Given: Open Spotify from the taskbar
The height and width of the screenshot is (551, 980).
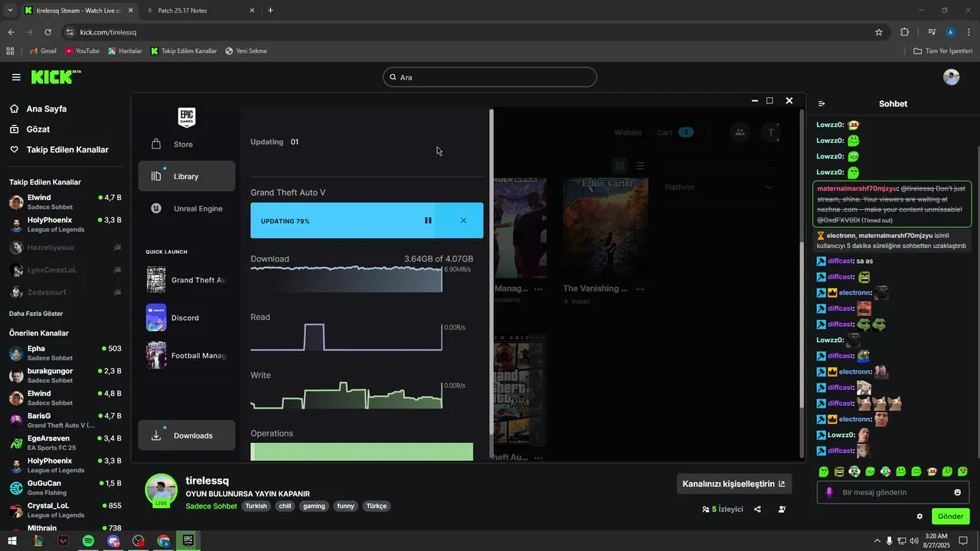Looking at the screenshot, I should pos(88,541).
